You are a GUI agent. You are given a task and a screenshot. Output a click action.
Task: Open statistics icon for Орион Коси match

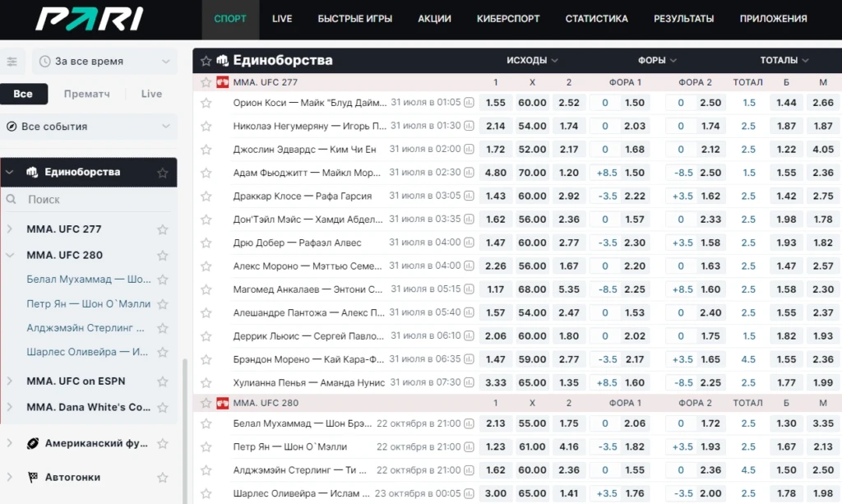(x=469, y=103)
